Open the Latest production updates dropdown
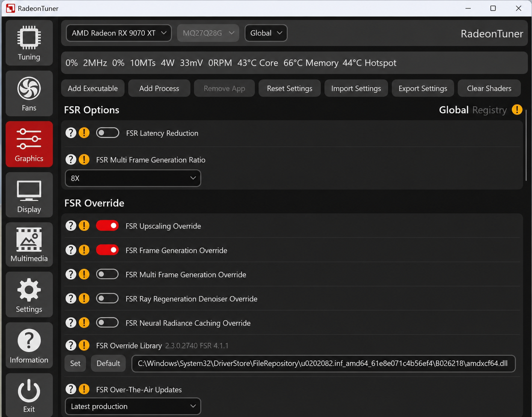This screenshot has height=417, width=532. [x=133, y=406]
